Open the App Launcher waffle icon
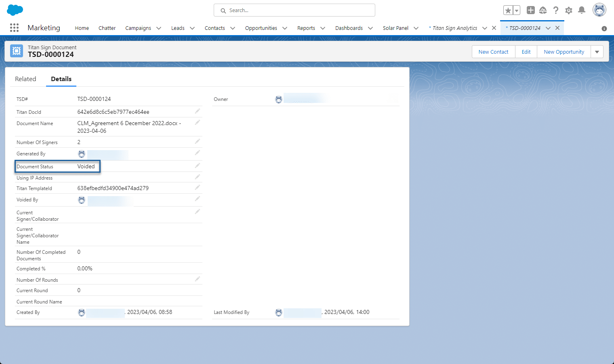Viewport: 614px width, 364px height. point(14,27)
